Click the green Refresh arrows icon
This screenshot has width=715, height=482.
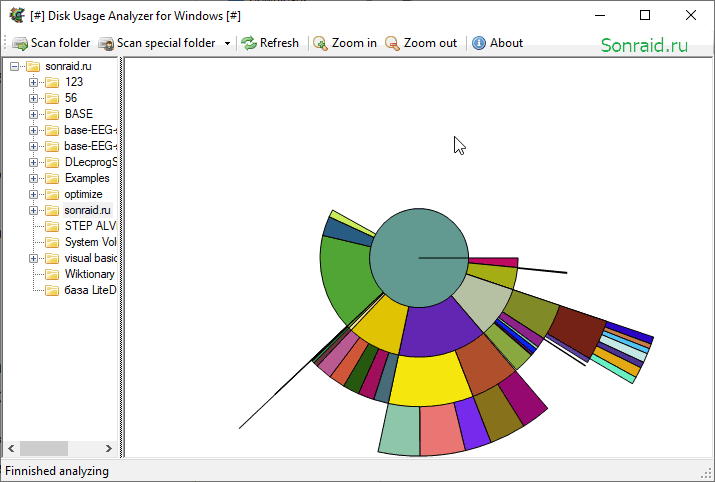point(249,43)
